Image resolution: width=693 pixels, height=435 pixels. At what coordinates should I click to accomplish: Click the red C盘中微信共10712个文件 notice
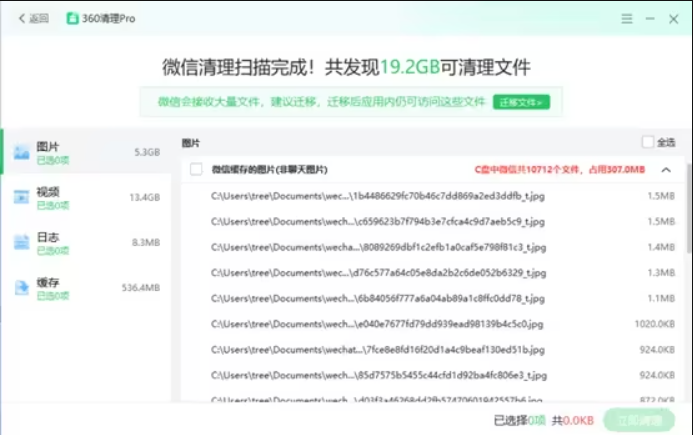point(560,170)
